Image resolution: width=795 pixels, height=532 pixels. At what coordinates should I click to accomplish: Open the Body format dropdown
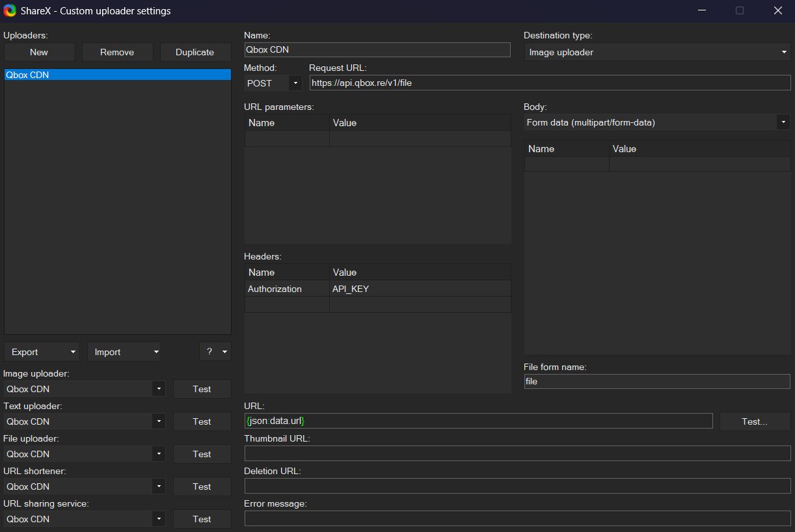tap(783, 122)
